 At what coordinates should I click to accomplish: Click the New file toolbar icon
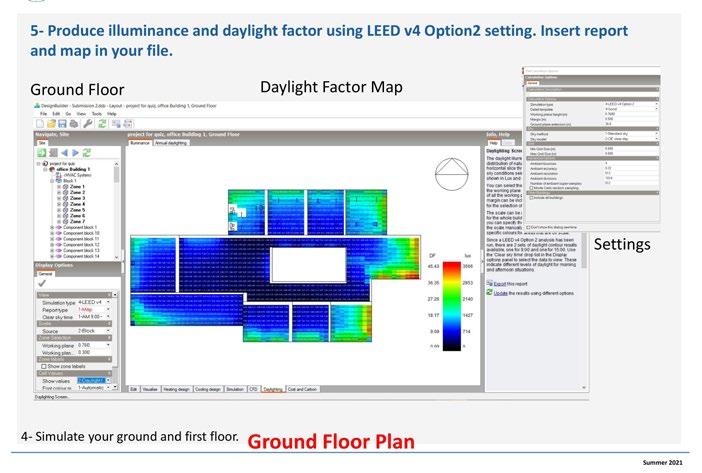tap(40, 124)
